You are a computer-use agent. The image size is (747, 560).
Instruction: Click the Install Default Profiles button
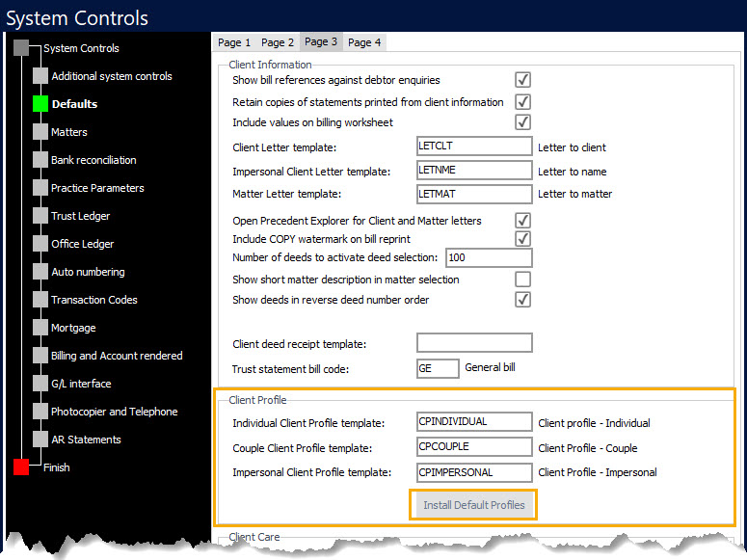pos(473,505)
